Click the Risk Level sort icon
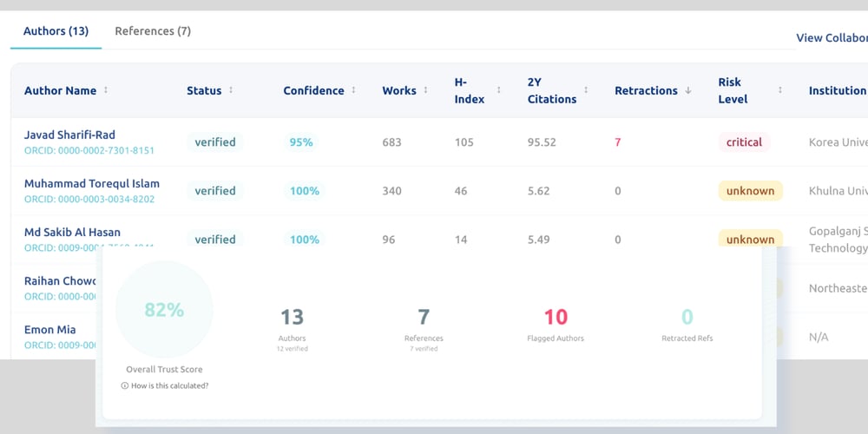Viewport: 868px width, 434px height. point(779,90)
